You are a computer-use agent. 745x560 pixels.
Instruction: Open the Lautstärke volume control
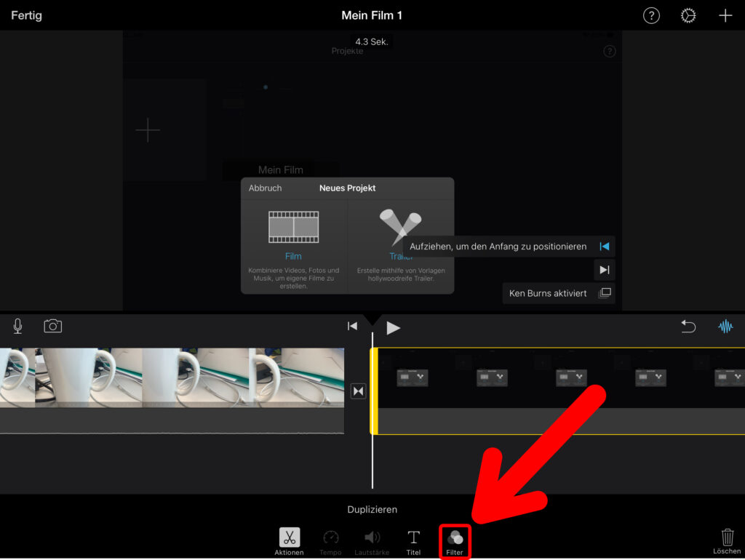[372, 542]
